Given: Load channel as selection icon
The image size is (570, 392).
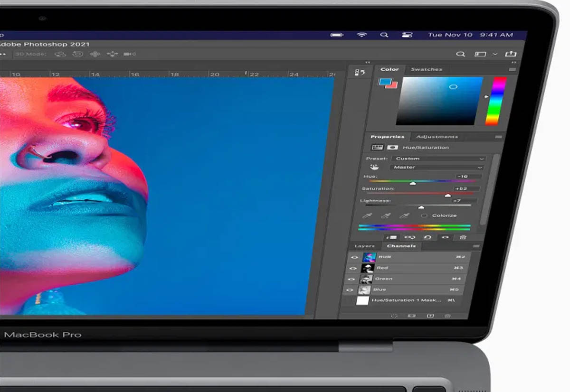Looking at the screenshot, I should (x=394, y=316).
